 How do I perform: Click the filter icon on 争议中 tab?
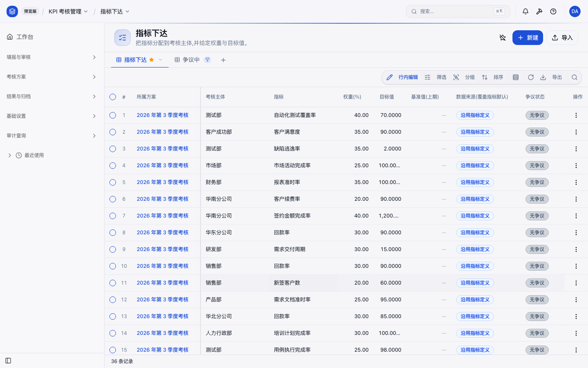click(207, 60)
